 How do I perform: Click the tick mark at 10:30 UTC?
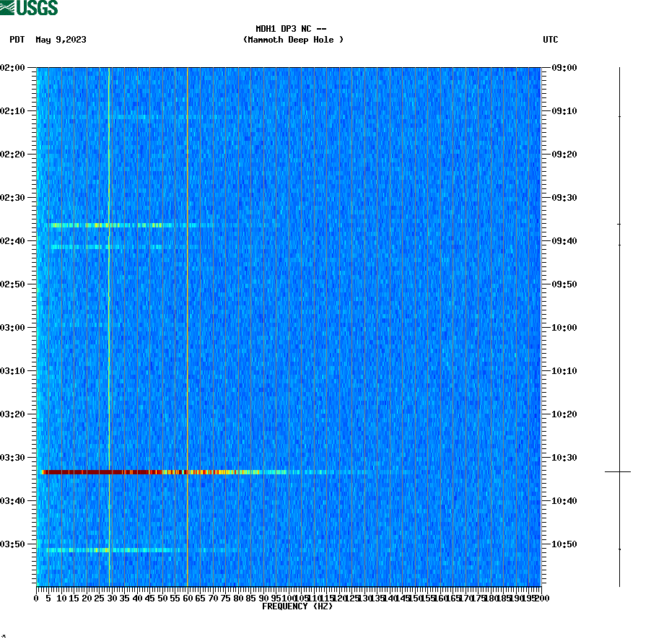[x=546, y=458]
